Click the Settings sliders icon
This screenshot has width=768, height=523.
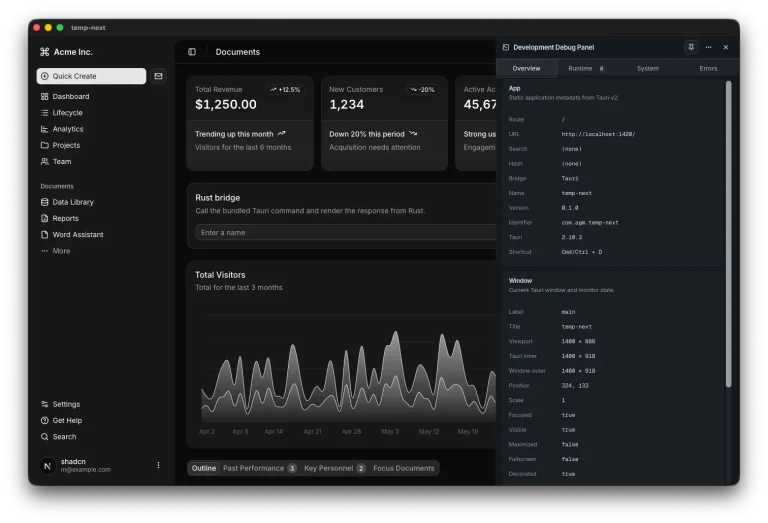[45, 404]
